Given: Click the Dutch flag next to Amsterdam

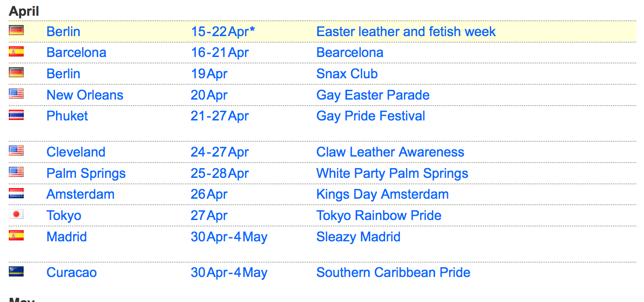Looking at the screenshot, I should [16, 193].
